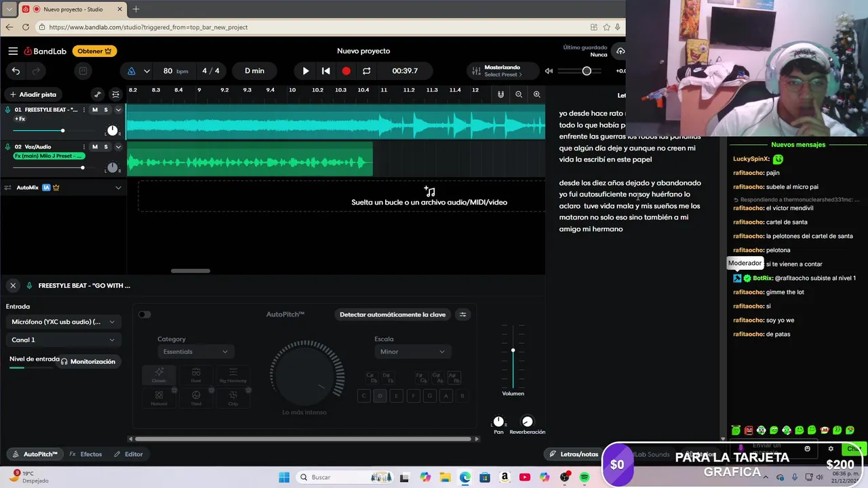Redo the last undone action
Viewport: 868px width, 488px height.
pos(37,70)
